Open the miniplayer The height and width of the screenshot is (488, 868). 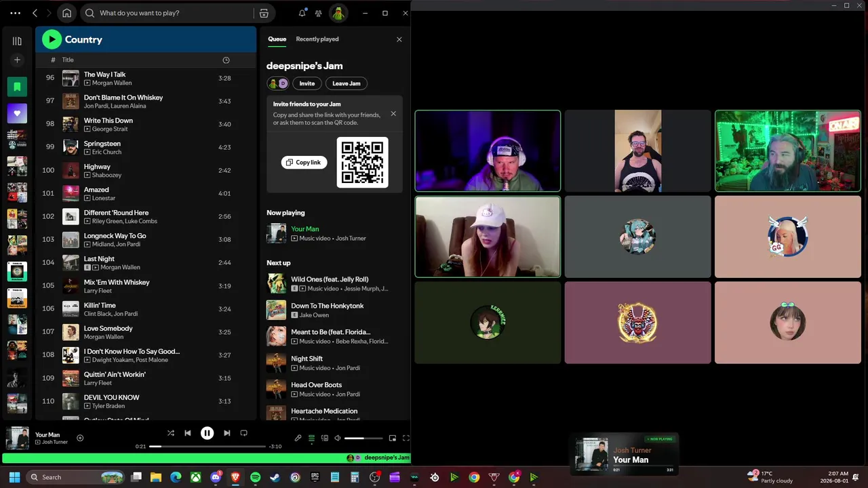click(x=393, y=438)
